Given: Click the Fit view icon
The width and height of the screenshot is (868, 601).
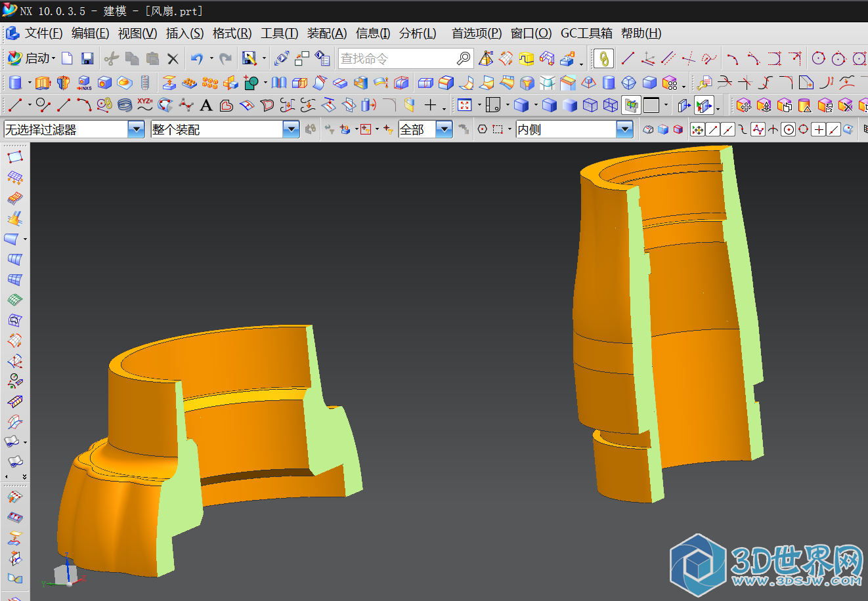Looking at the screenshot, I should tap(465, 105).
